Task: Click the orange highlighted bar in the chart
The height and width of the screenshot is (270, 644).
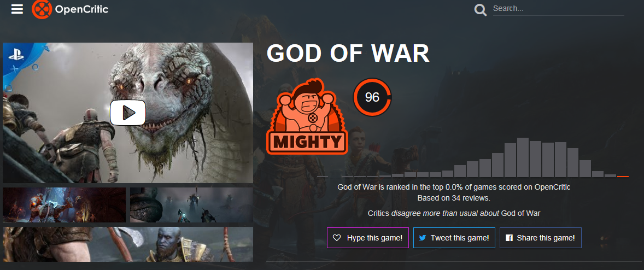Action: (623, 176)
